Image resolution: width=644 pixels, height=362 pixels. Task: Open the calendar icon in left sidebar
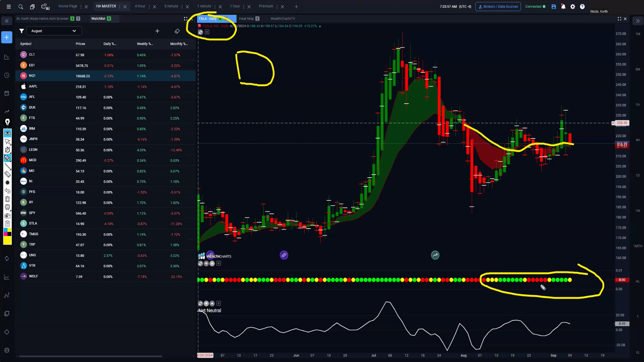[x=7, y=93]
